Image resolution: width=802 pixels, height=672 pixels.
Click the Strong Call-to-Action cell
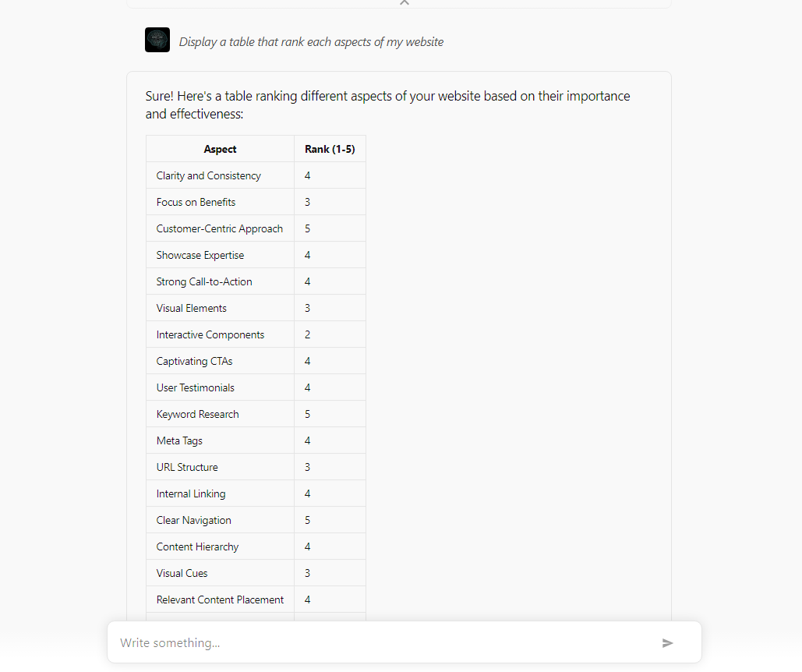220,281
